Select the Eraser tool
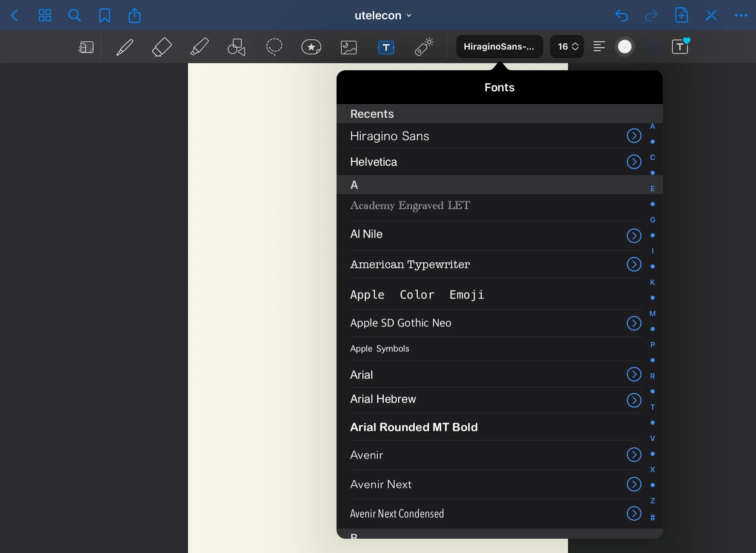Image resolution: width=756 pixels, height=553 pixels. point(161,47)
